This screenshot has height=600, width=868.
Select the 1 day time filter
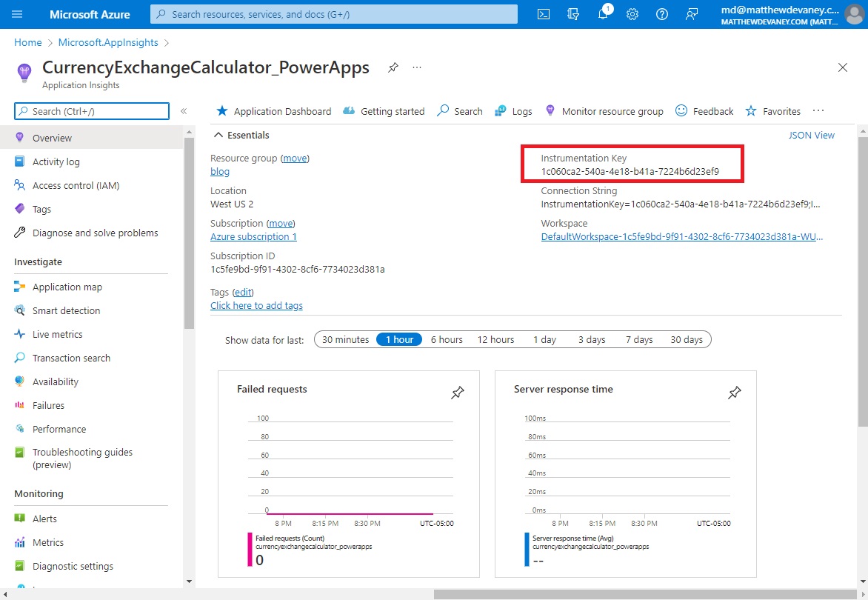[544, 339]
